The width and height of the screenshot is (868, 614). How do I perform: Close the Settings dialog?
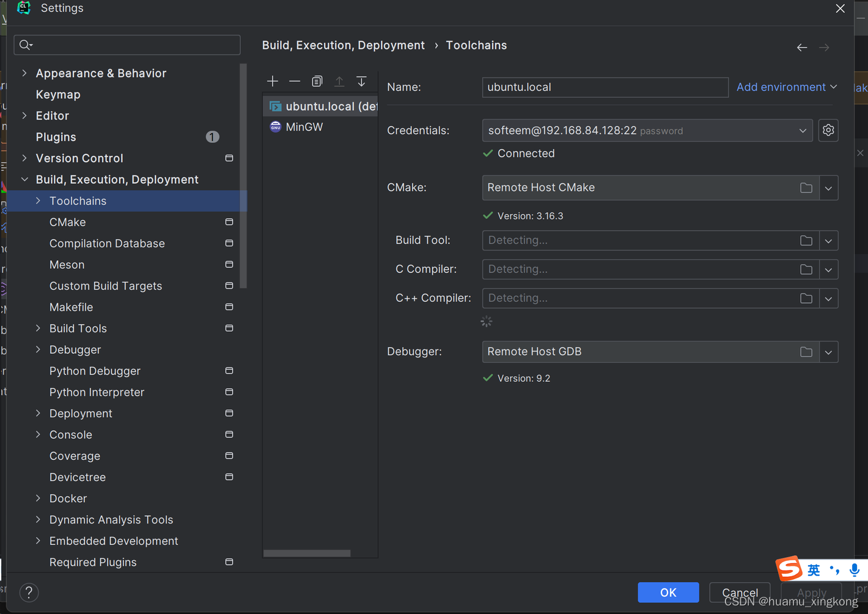[840, 9]
